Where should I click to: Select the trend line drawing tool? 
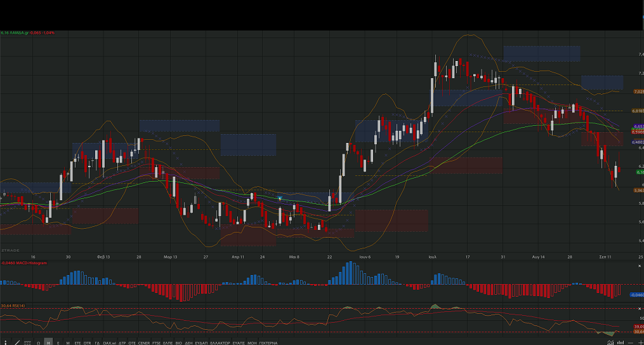click(x=17, y=342)
